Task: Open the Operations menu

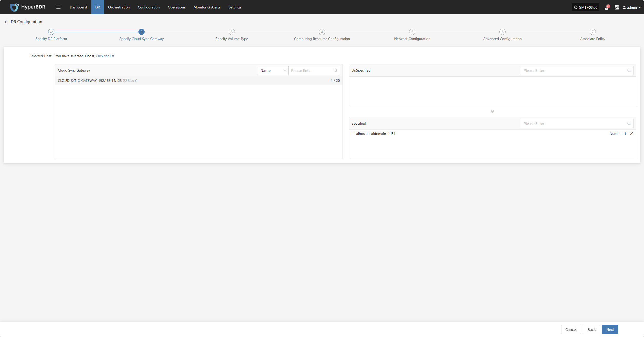Action: click(177, 7)
